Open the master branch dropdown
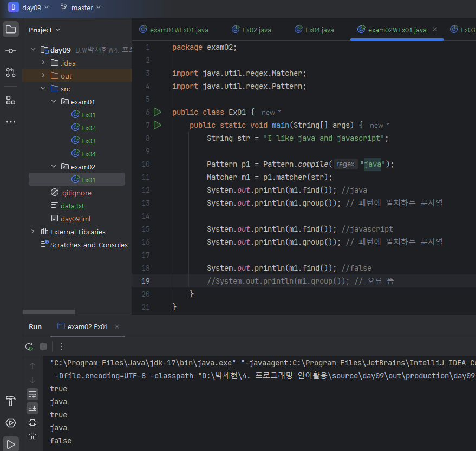This screenshot has height=451, width=476. (x=82, y=8)
